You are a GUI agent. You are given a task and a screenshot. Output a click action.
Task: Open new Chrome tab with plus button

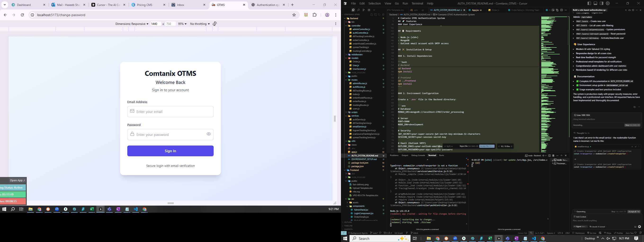[x=292, y=5]
